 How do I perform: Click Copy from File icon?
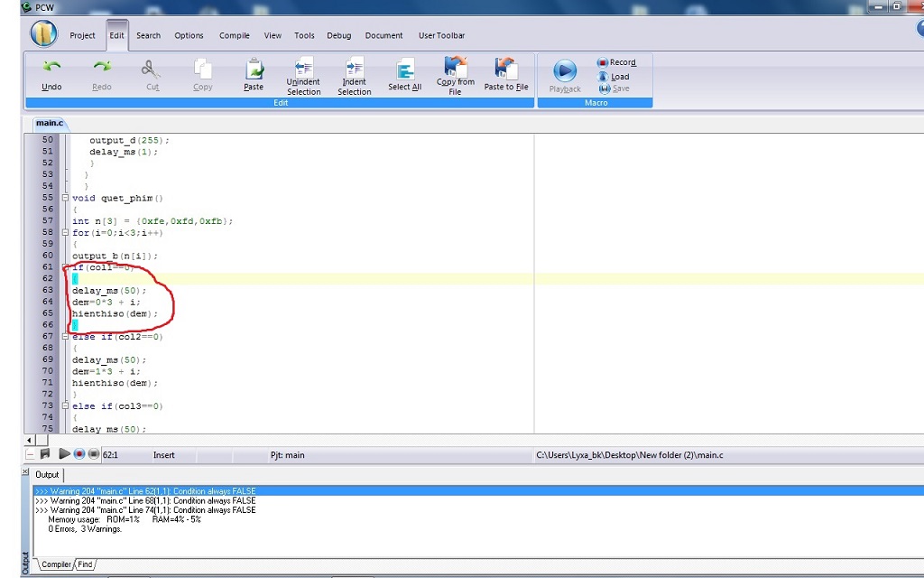[x=456, y=66]
